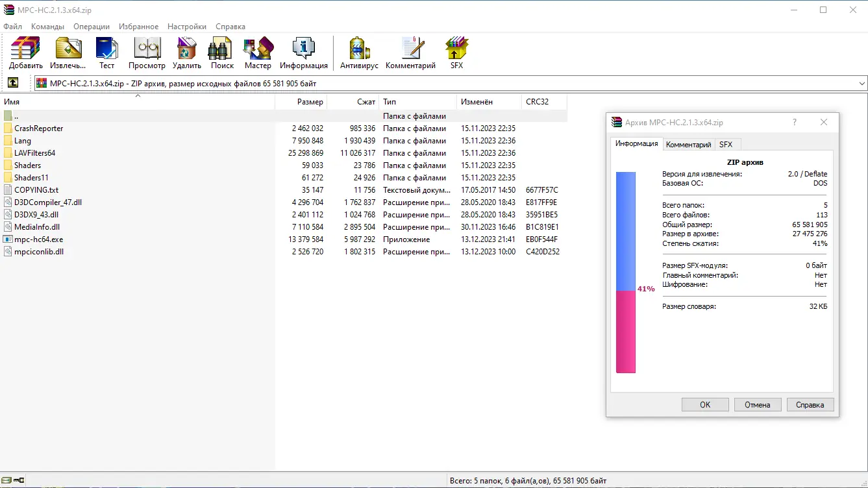
Task: Click the mpciconlib.dll file icon
Action: coord(8,252)
